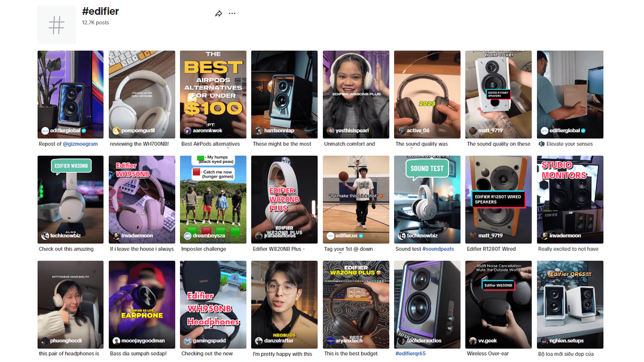This screenshot has width=644, height=362.
Task: Click the share arrow icon next to #edifier
Action: [218, 14]
